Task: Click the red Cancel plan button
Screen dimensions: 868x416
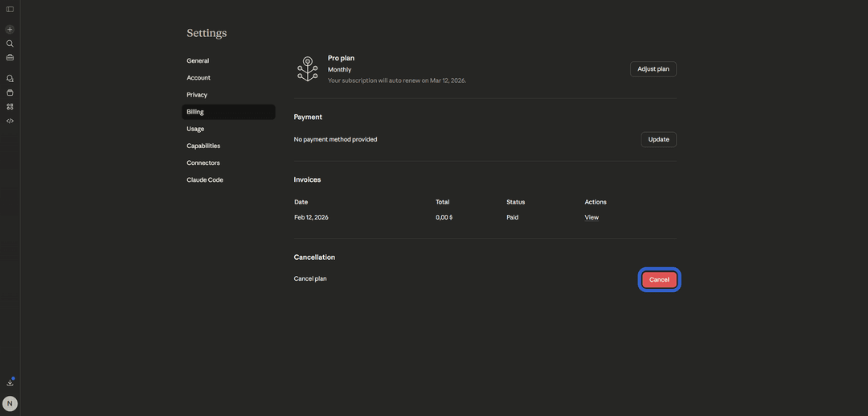Action: 659,280
